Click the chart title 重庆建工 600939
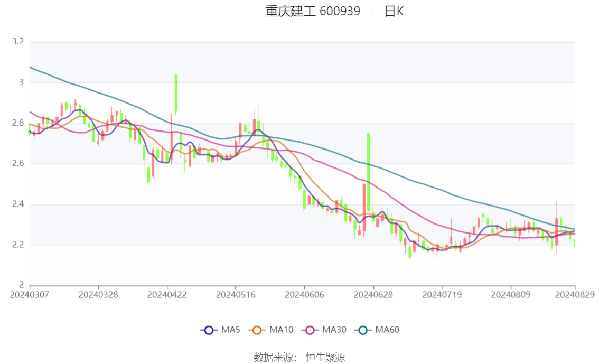This screenshot has width=599, height=364. point(313,11)
